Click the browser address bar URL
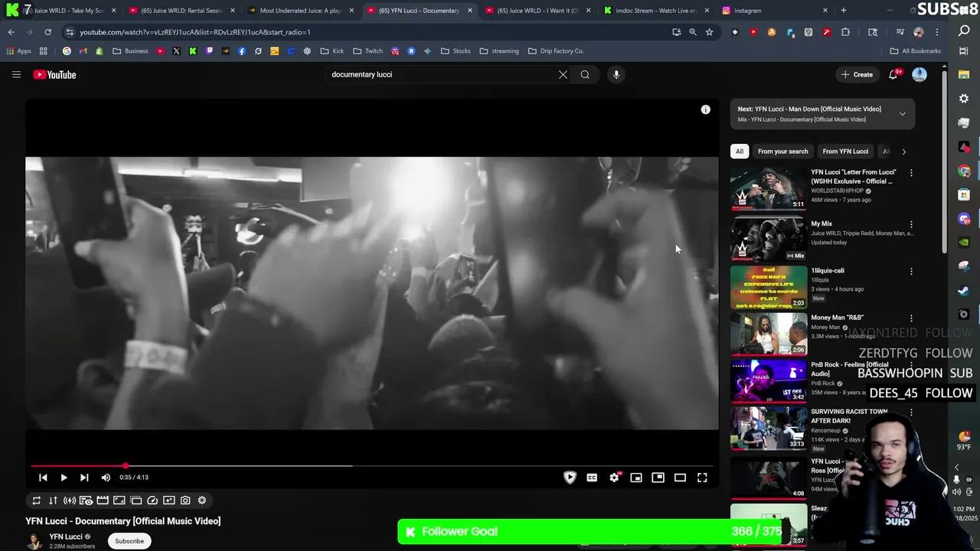The image size is (980, 551). click(195, 32)
